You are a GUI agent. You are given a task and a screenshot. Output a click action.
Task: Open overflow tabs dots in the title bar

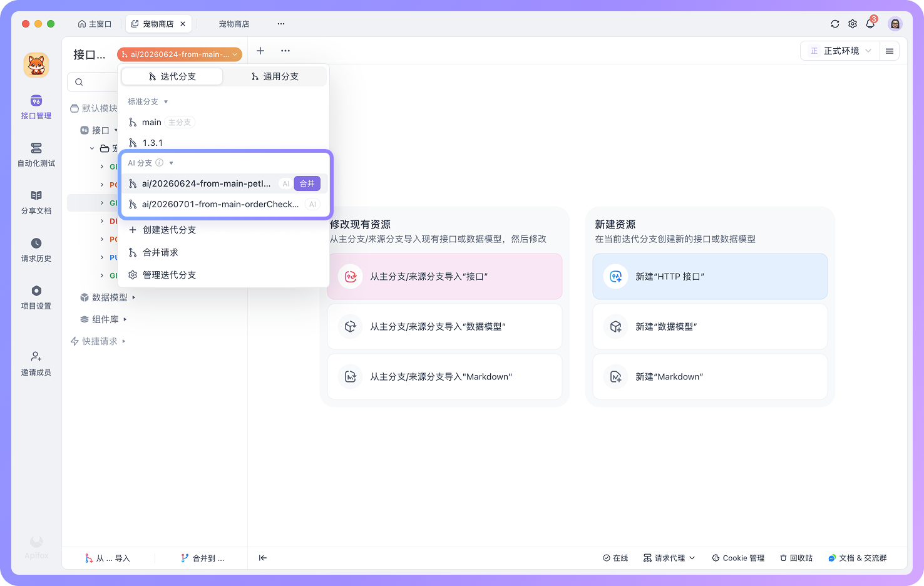[x=281, y=24]
